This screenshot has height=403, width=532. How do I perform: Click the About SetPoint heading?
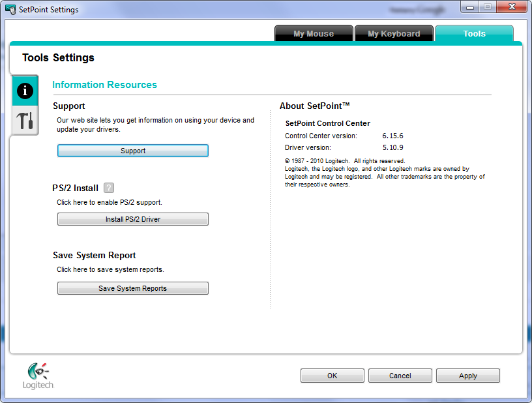[x=314, y=106]
